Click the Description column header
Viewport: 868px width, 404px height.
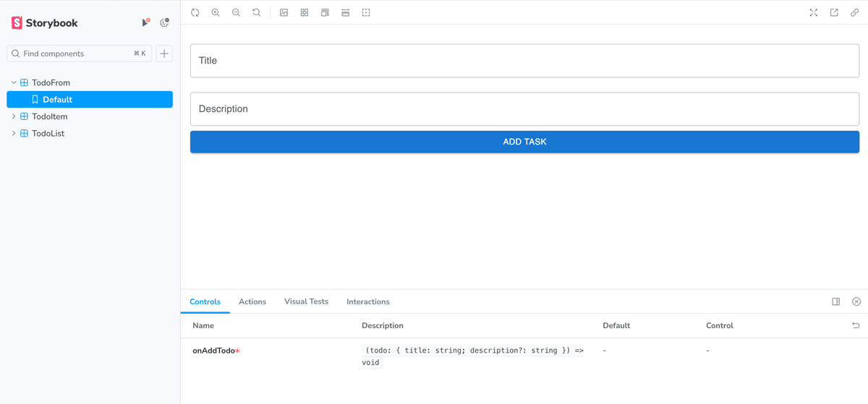[x=383, y=326]
